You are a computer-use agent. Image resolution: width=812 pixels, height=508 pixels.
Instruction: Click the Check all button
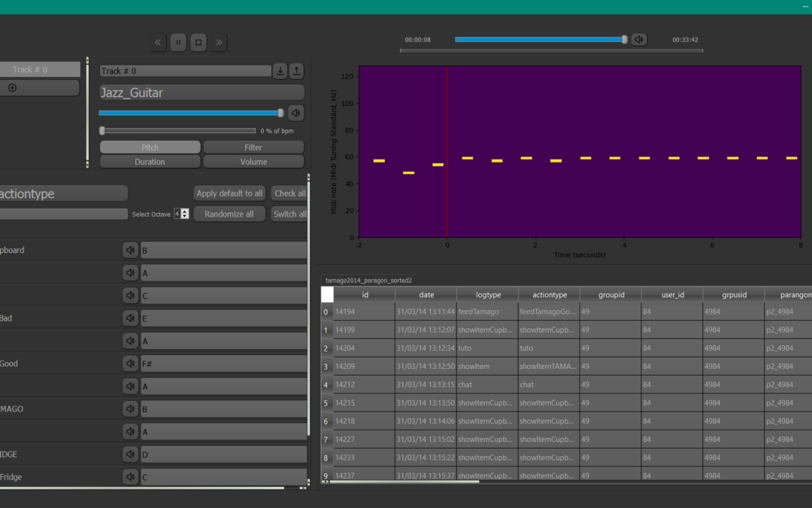289,193
